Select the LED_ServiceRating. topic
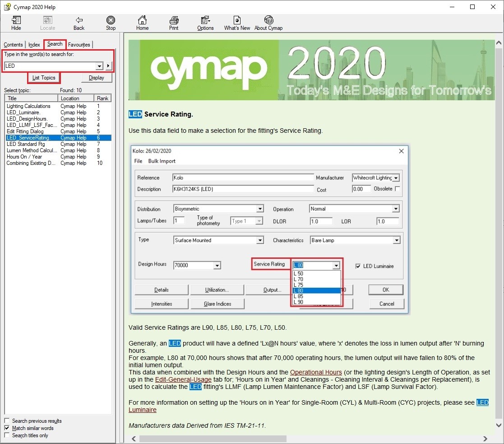The image size is (504, 444). [58, 138]
